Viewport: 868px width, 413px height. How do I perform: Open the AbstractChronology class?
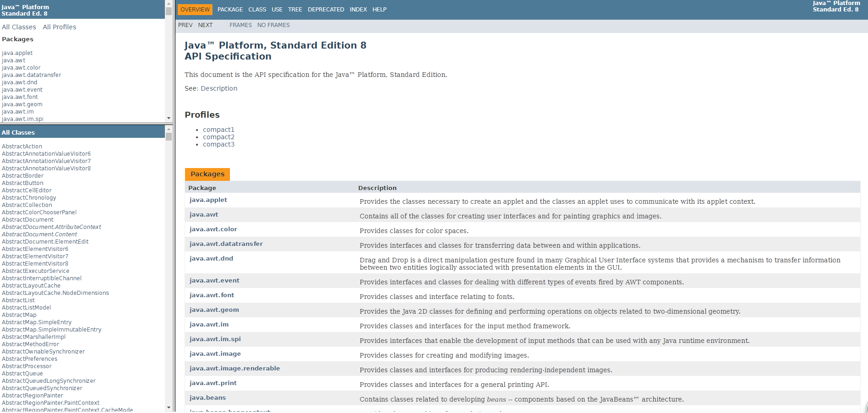pos(29,198)
